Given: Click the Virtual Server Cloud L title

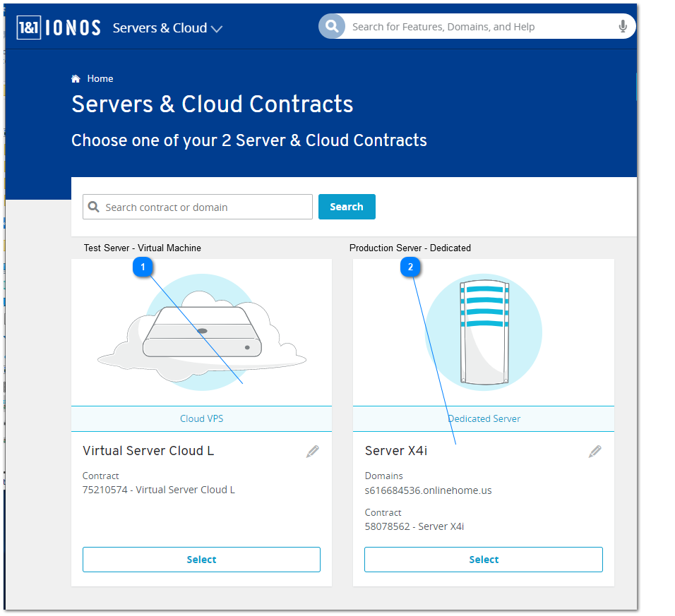Looking at the screenshot, I should (148, 451).
